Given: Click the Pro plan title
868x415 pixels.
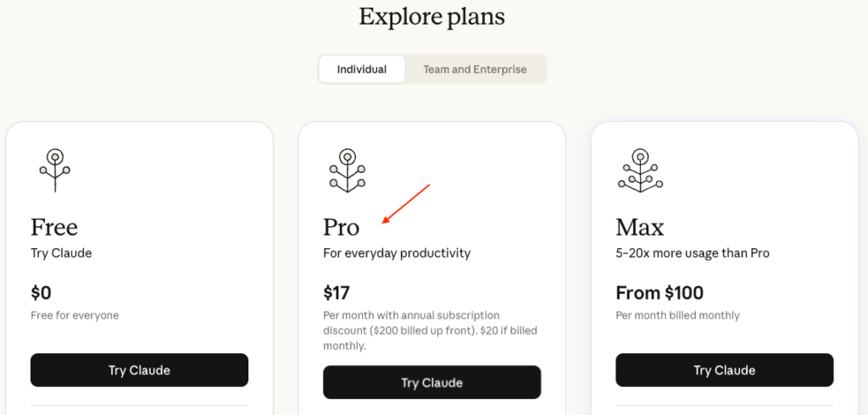Looking at the screenshot, I should (x=342, y=227).
